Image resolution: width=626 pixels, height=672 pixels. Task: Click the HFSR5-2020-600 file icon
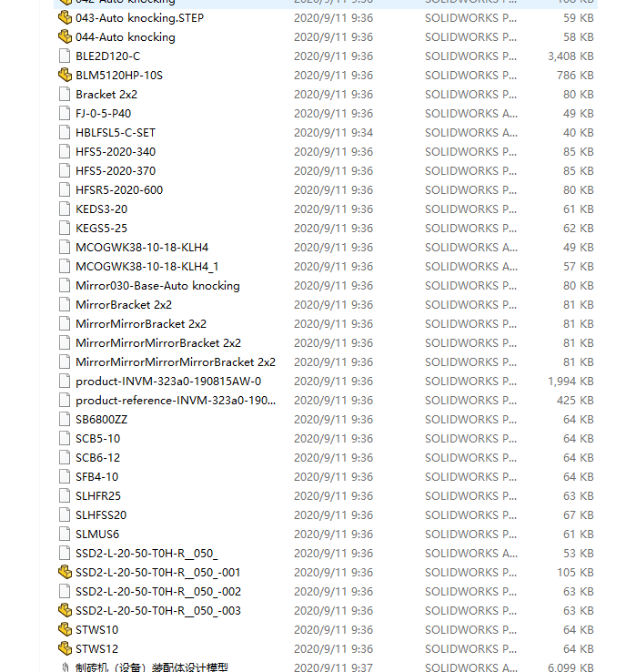tap(65, 189)
